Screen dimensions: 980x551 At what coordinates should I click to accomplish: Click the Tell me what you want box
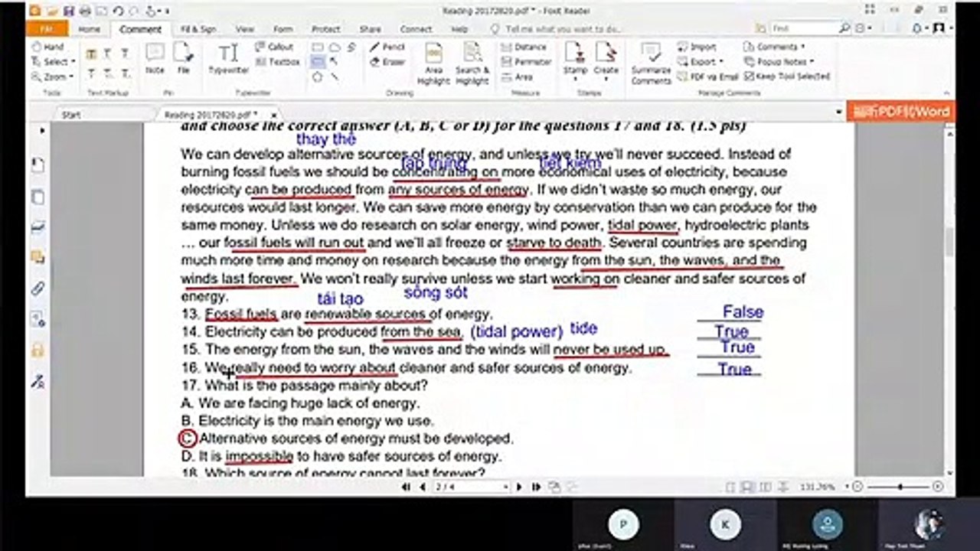pos(564,29)
